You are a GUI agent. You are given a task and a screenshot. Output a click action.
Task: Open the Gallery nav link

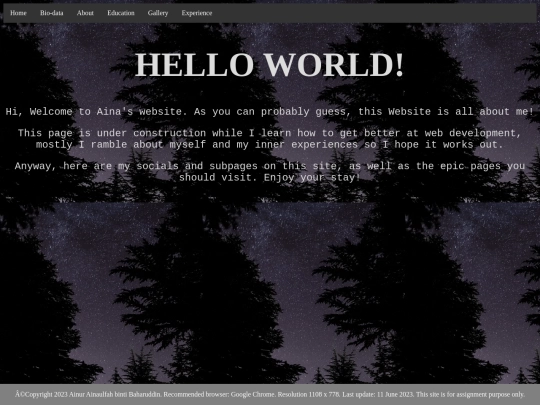(158, 13)
